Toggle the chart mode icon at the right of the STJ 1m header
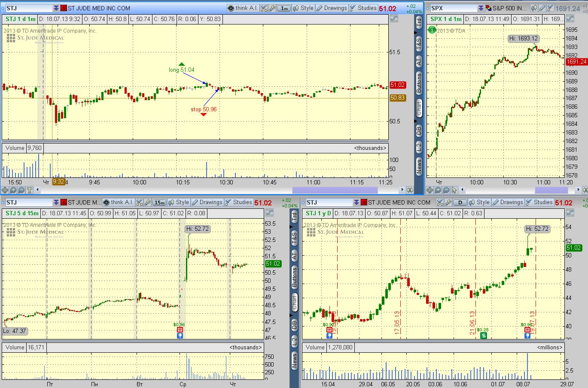The height and width of the screenshot is (388, 588). [393, 19]
